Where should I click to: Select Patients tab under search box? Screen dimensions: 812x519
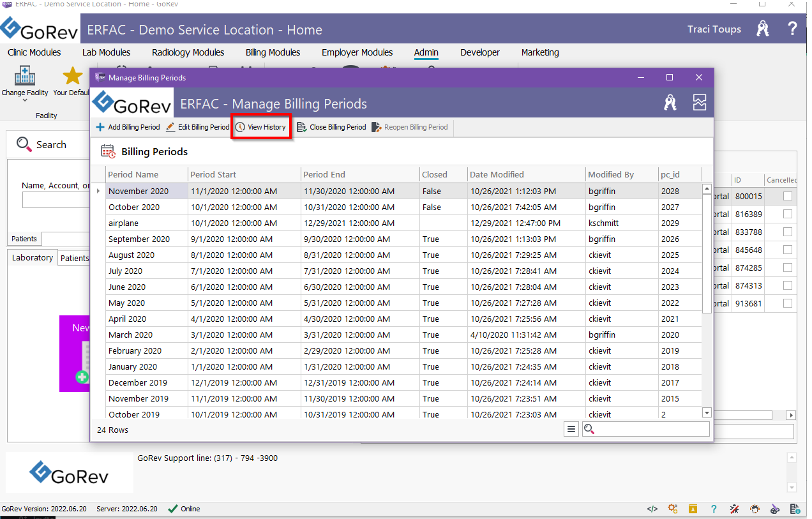coord(25,239)
